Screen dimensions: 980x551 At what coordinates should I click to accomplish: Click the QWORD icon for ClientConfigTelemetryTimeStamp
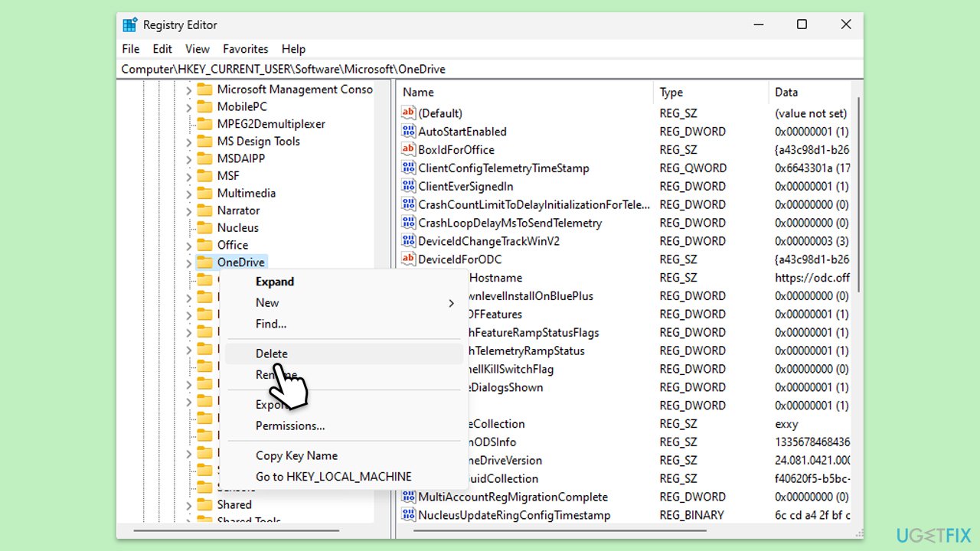coord(408,168)
